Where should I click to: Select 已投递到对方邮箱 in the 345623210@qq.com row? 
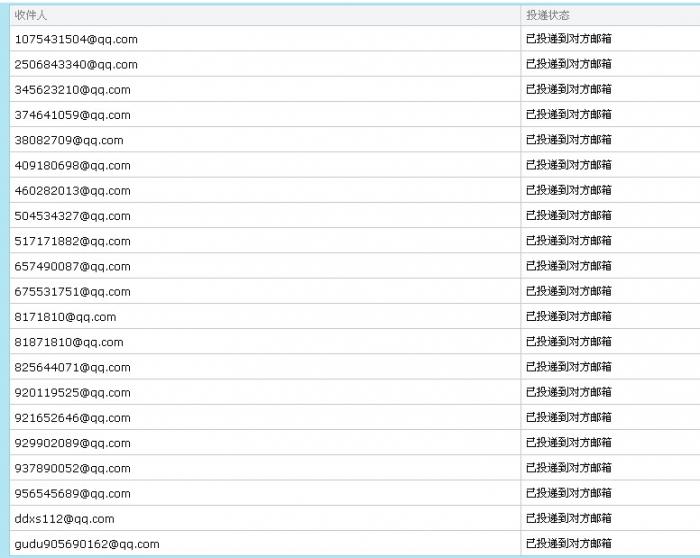[x=569, y=89]
